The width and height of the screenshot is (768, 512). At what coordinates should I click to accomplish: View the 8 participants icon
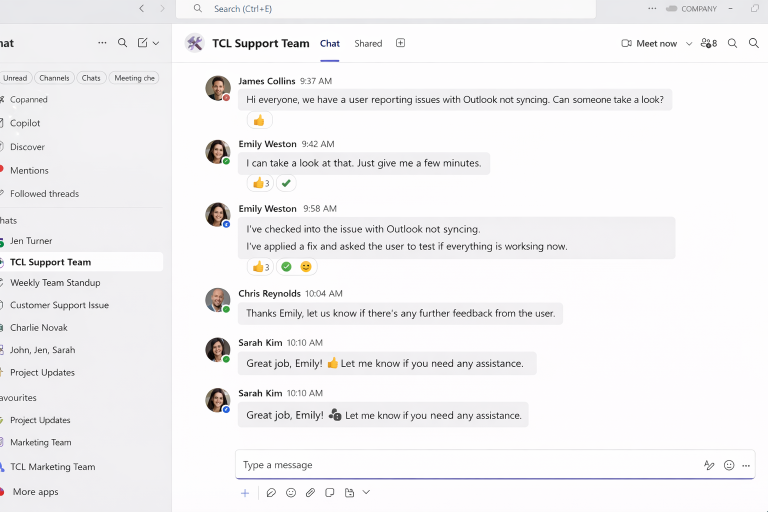[709, 43]
